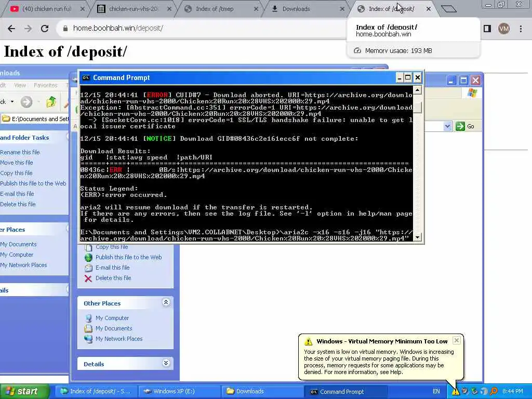This screenshot has height=399, width=532.
Task: Click Delete this file in left window
Action: [18, 204]
